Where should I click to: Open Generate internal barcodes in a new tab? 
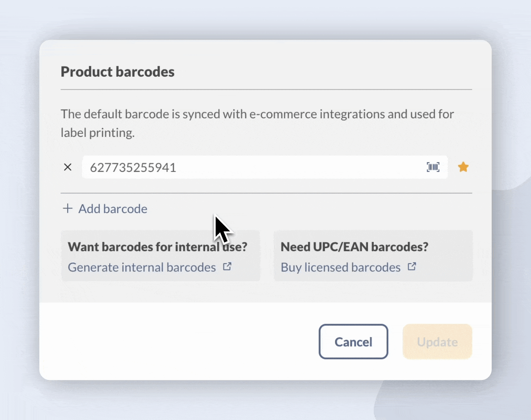click(x=142, y=267)
